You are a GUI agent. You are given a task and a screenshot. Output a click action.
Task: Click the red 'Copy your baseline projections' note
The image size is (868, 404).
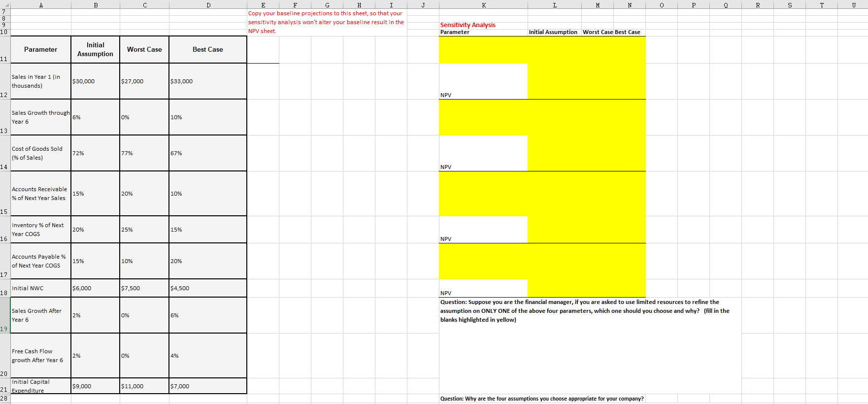(x=326, y=22)
